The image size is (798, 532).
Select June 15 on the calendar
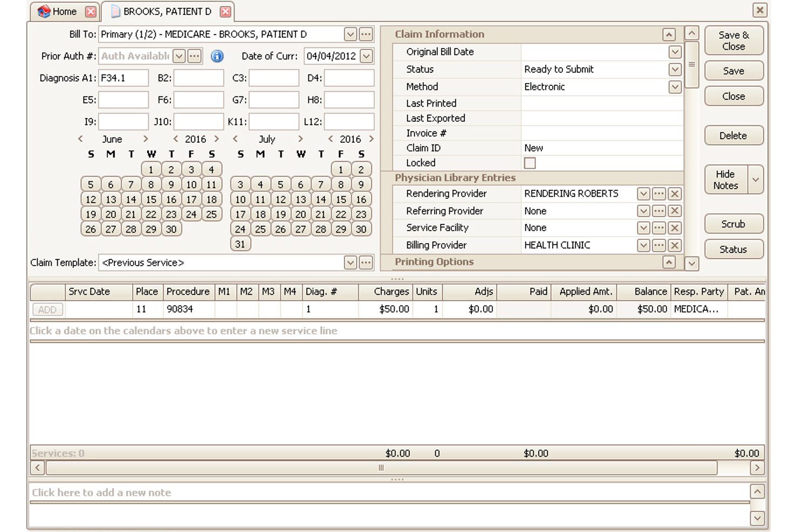click(151, 199)
